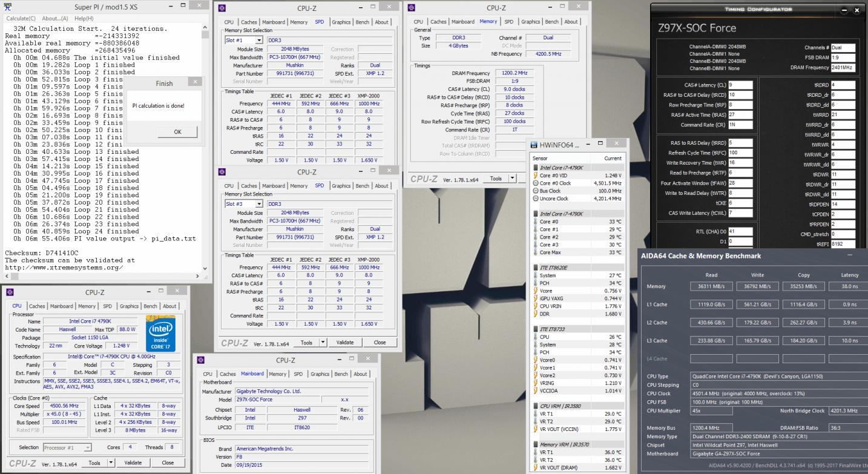
Task: Click Validate in CPU-Z Slot #3 window
Action: click(344, 343)
